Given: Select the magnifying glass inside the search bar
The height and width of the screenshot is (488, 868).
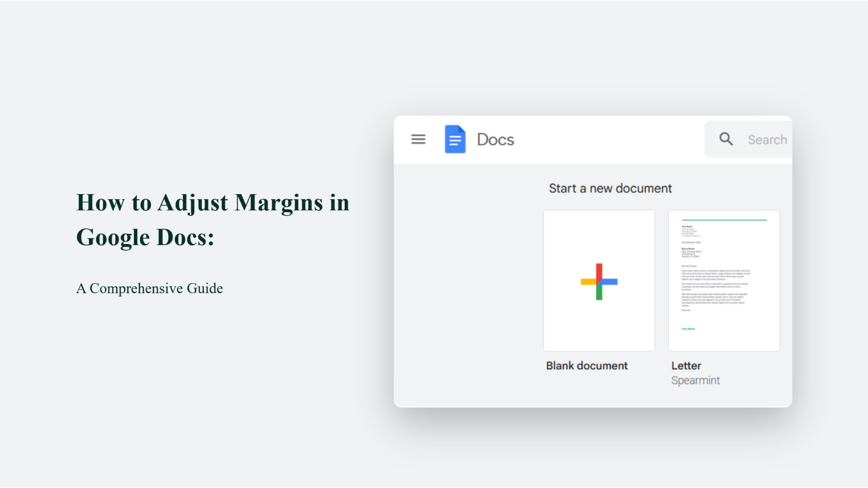Looking at the screenshot, I should [725, 139].
